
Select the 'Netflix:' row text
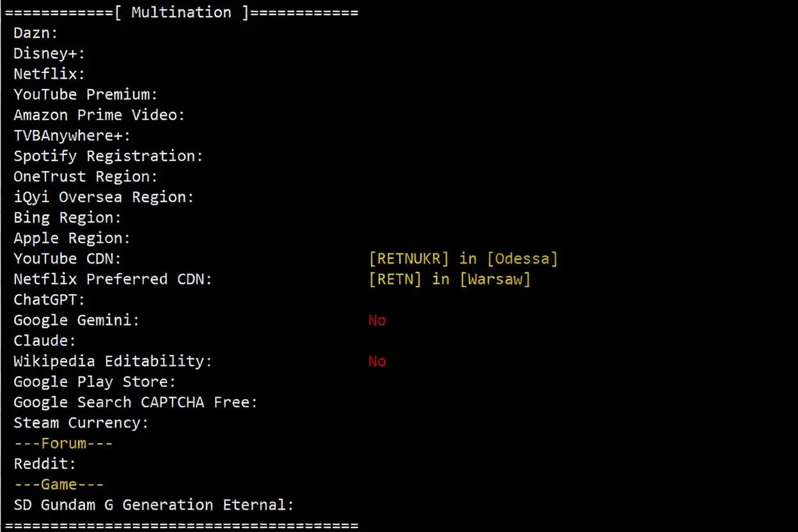49,74
